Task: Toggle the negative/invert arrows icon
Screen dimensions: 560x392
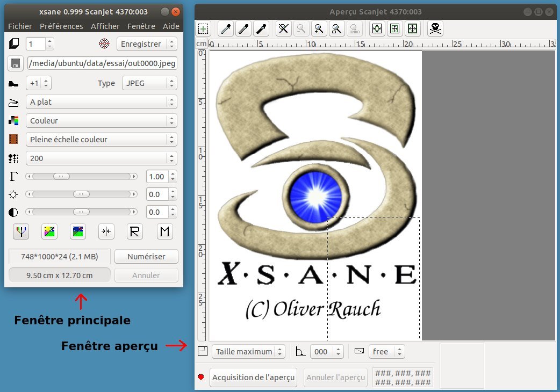Action: [x=106, y=232]
